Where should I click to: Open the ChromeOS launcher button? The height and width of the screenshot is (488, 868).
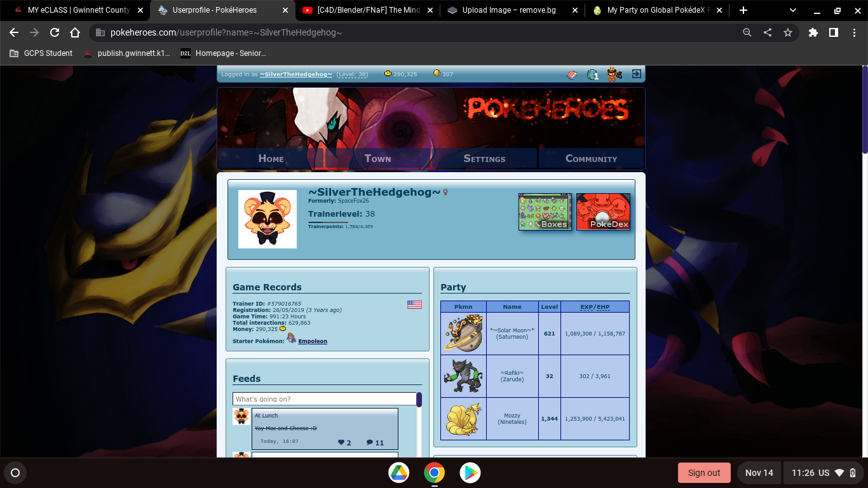[x=15, y=473]
